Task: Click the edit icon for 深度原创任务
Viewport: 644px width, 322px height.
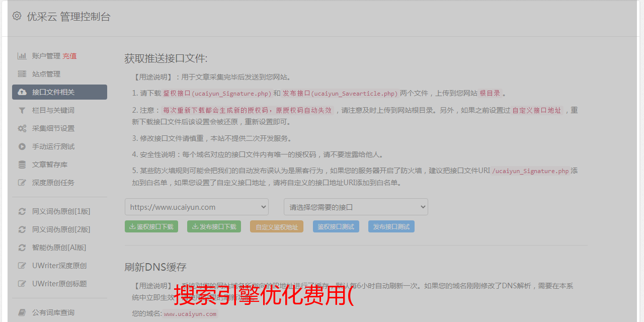Action: 22,183
